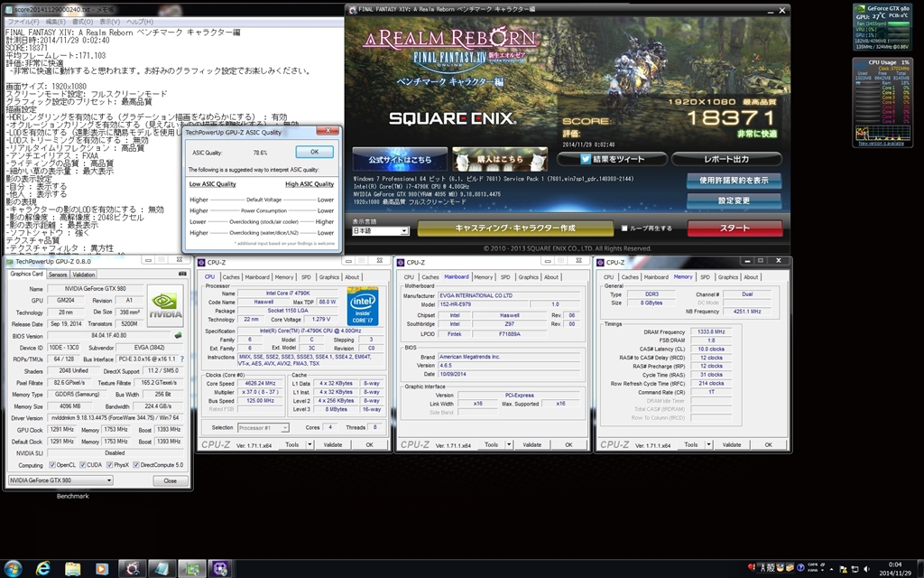This screenshot has height=578, width=924.
Task: Click IME pad tray icon
Action: coord(781,567)
